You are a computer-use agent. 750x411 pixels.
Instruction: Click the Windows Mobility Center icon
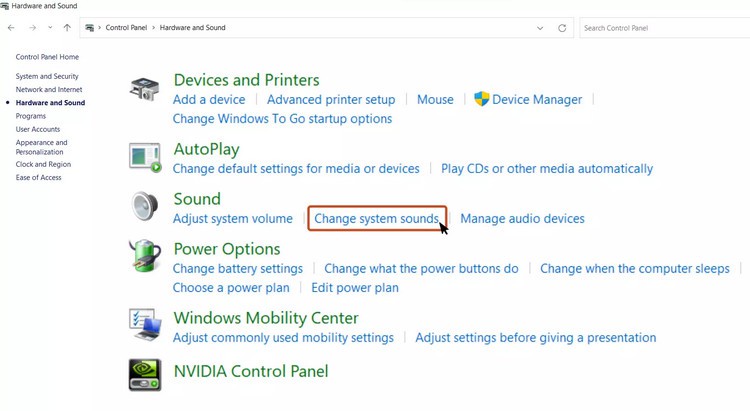[145, 325]
